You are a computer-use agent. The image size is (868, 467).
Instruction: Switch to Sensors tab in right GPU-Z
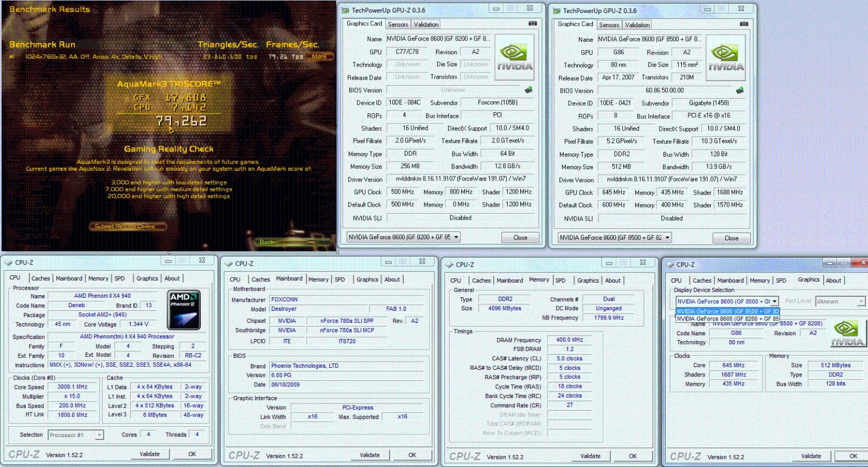(x=609, y=25)
